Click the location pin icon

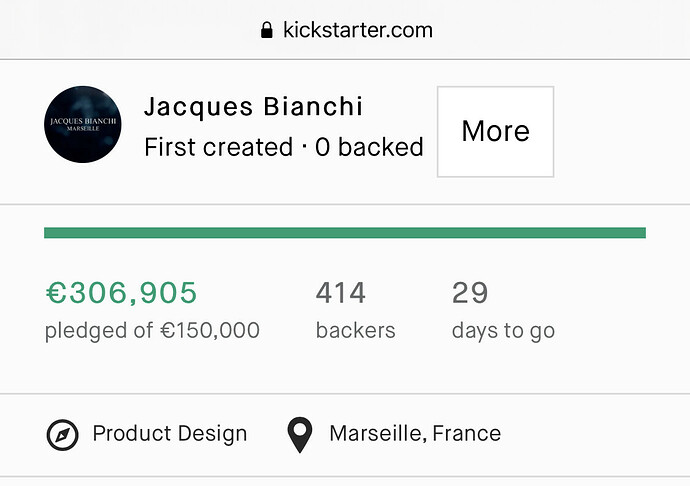[300, 435]
